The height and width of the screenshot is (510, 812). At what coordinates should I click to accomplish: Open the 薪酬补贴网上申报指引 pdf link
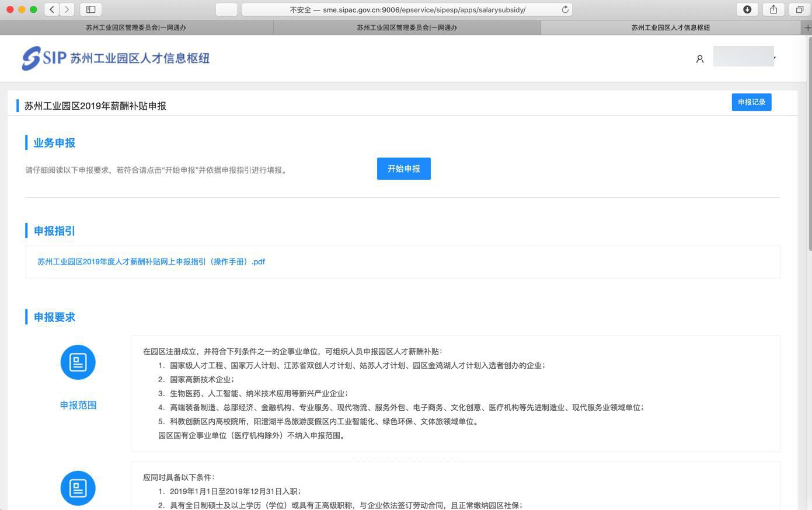point(151,261)
